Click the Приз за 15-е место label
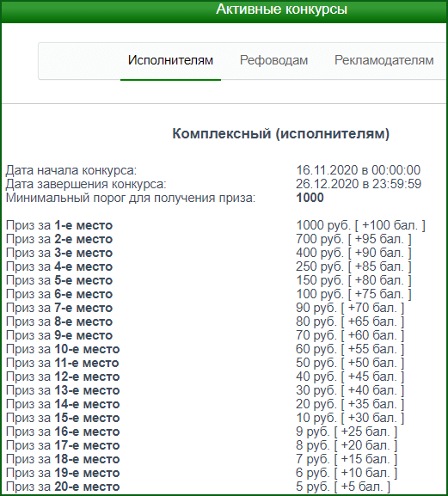Image resolution: width=448 pixels, height=496 pixels. tap(63, 418)
